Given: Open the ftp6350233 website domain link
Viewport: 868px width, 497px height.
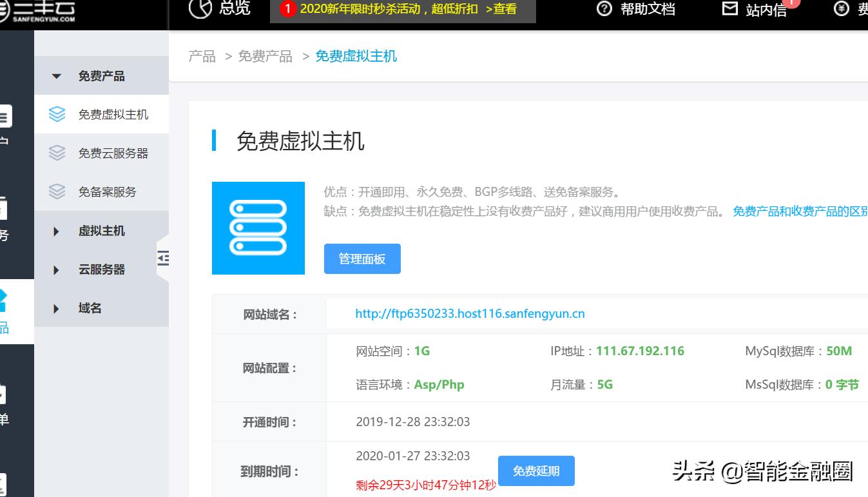Looking at the screenshot, I should coord(469,314).
